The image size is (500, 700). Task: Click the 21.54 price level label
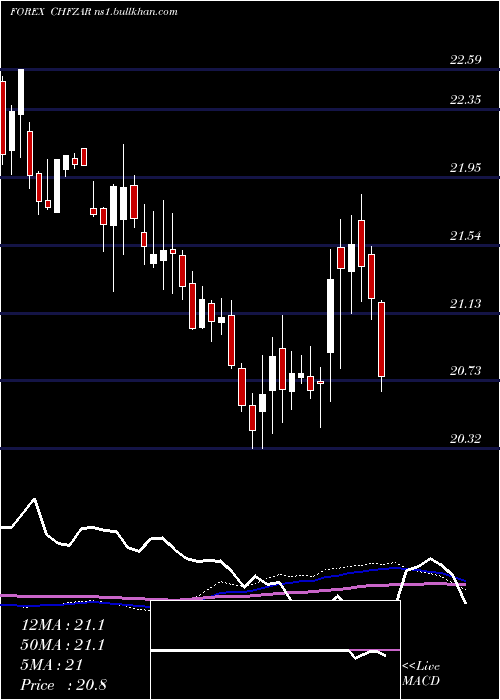pos(466,236)
